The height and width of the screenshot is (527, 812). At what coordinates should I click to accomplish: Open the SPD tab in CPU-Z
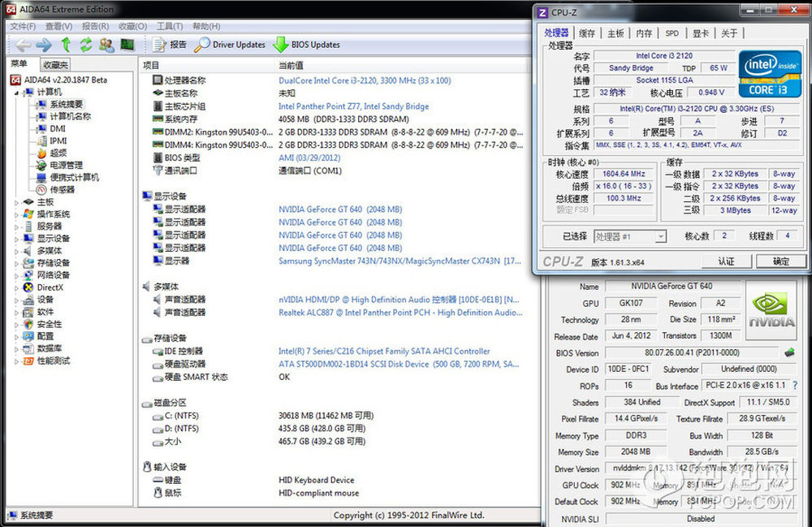click(x=672, y=33)
